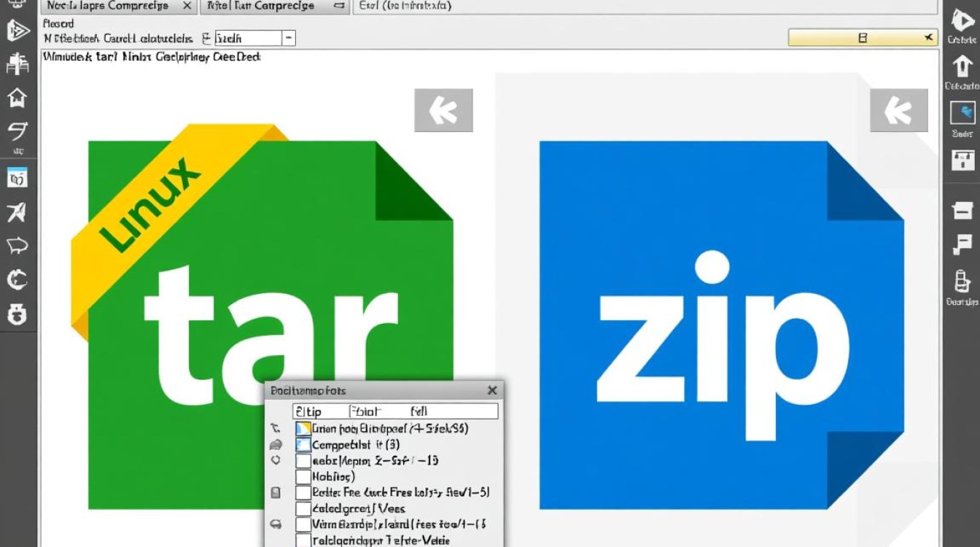Click the play triangle icon in left sidebar
This screenshot has width=980, height=547.
[17, 31]
